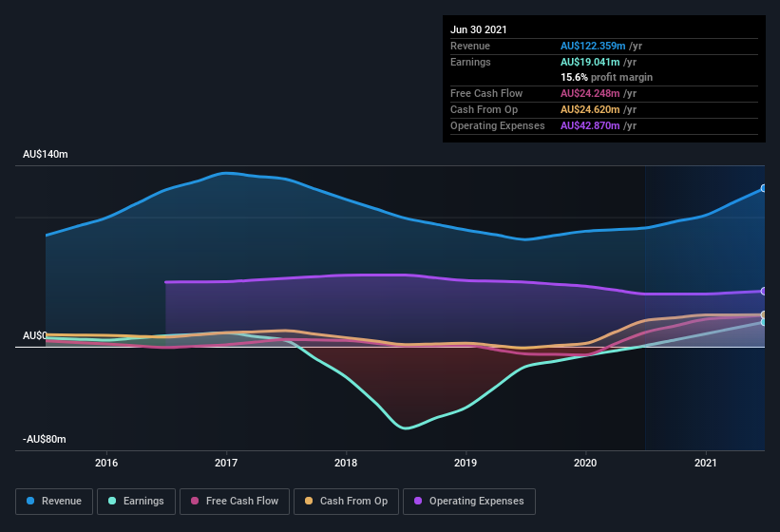Toggle the Free Cash Flow legend button
The height and width of the screenshot is (532, 780).
click(235, 502)
